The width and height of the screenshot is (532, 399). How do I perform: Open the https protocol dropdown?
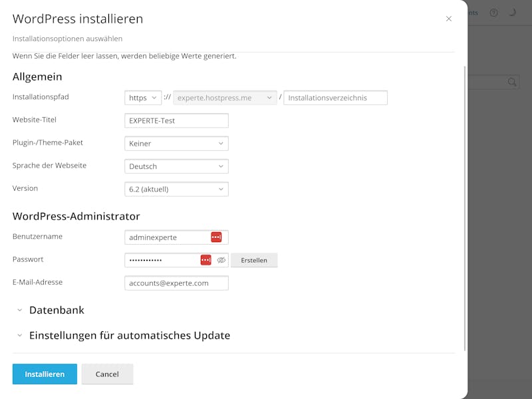tap(143, 98)
